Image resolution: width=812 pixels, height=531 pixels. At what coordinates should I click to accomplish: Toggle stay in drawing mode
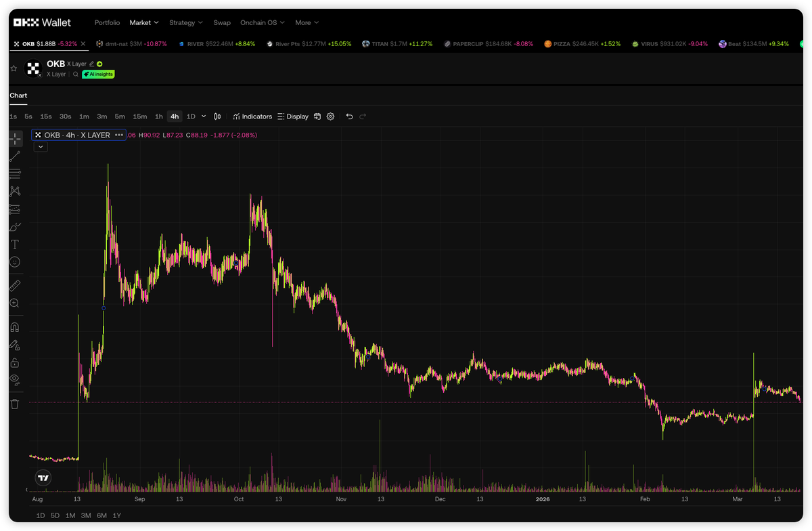coord(15,345)
